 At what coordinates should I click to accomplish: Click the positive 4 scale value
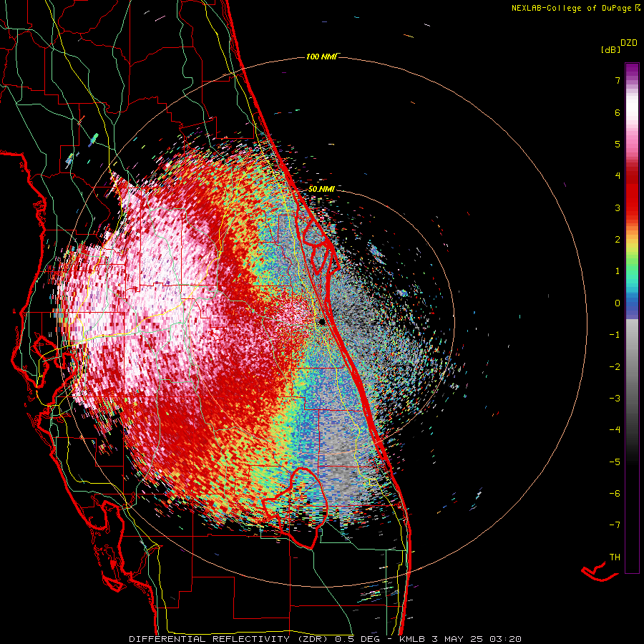[x=618, y=176]
